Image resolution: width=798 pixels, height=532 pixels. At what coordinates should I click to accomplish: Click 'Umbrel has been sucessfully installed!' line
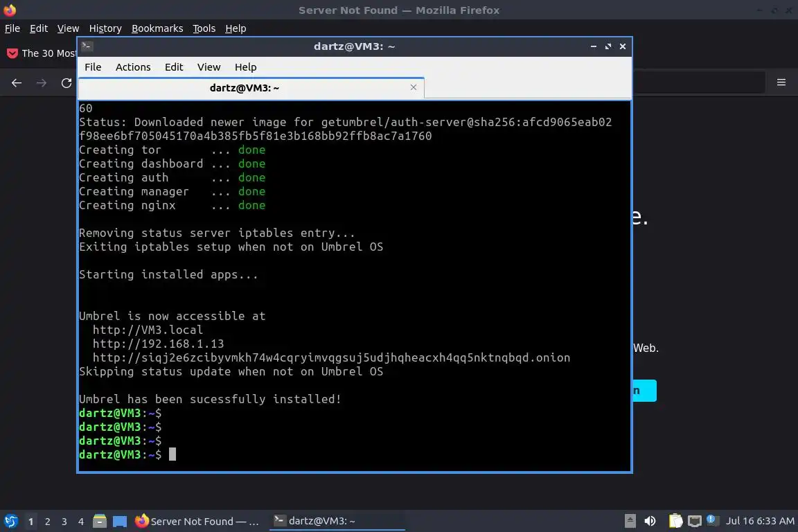210,399
